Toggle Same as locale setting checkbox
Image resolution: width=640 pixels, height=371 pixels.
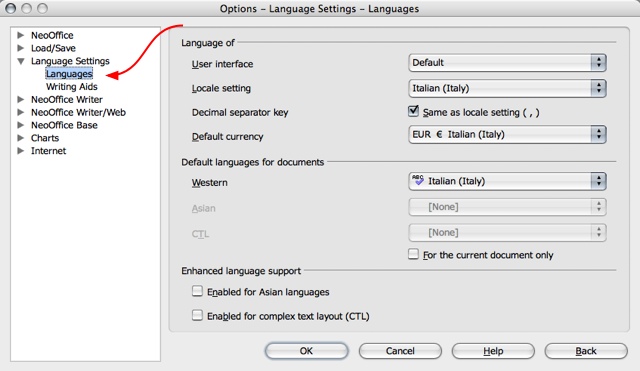click(x=413, y=111)
